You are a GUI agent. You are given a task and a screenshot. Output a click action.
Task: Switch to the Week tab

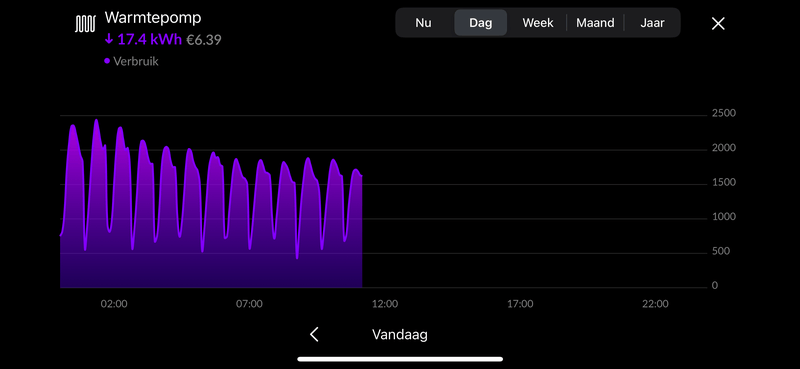[538, 23]
